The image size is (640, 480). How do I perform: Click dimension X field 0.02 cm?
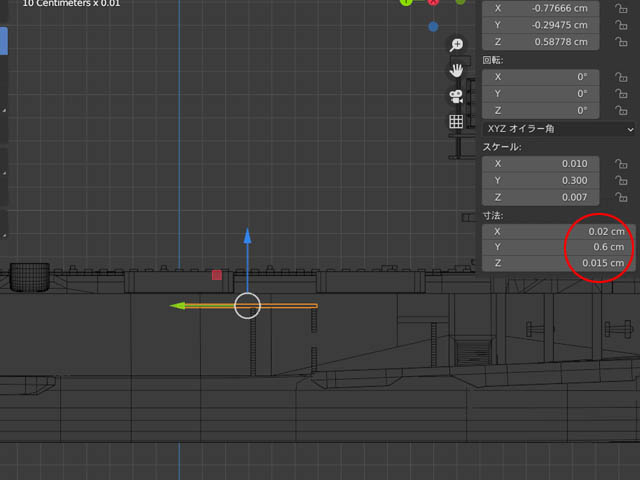click(x=559, y=231)
